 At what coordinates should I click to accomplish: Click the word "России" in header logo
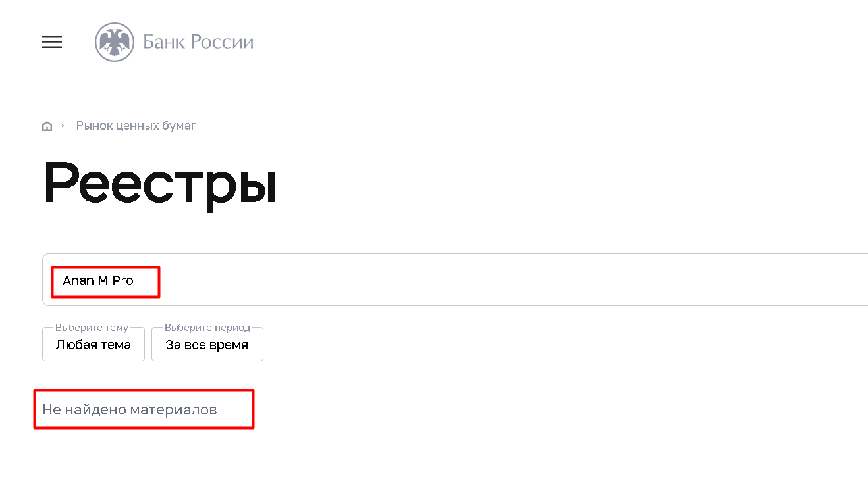(x=222, y=42)
